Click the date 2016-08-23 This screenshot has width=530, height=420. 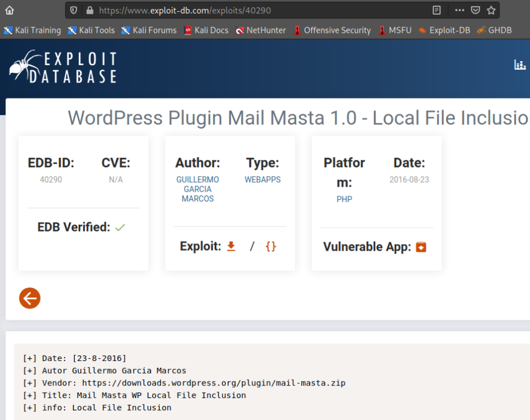point(409,179)
